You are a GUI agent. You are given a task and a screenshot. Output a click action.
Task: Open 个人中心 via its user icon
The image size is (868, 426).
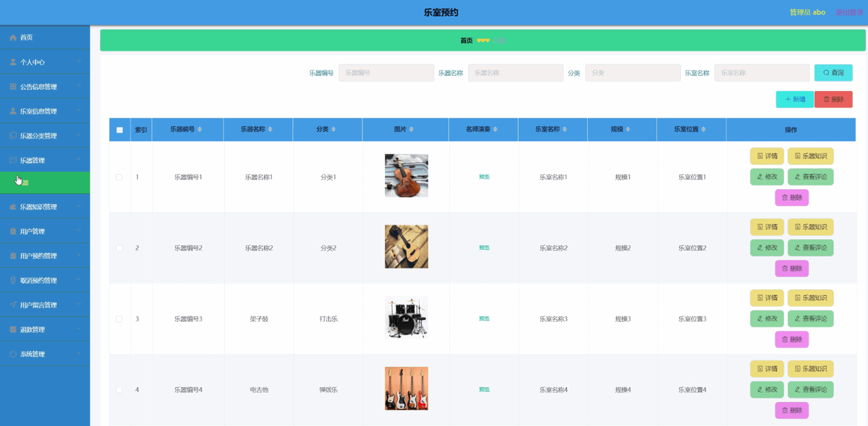point(12,62)
